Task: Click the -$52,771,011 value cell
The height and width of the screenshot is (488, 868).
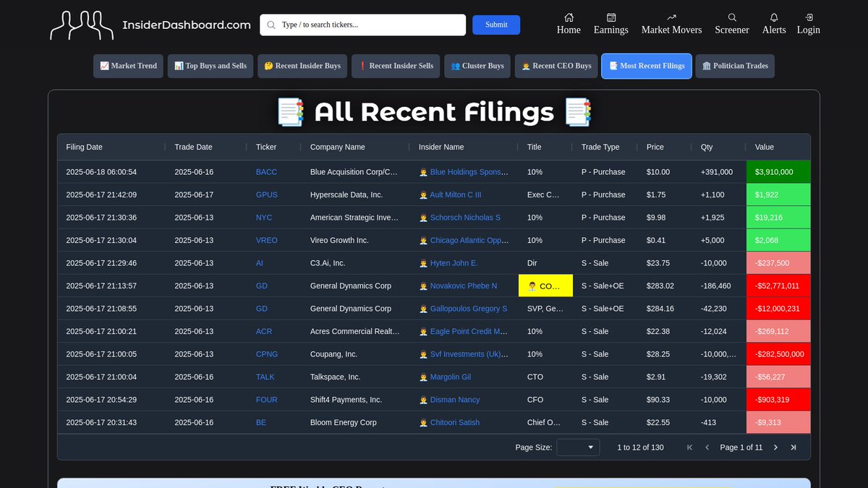Action: pos(778,286)
